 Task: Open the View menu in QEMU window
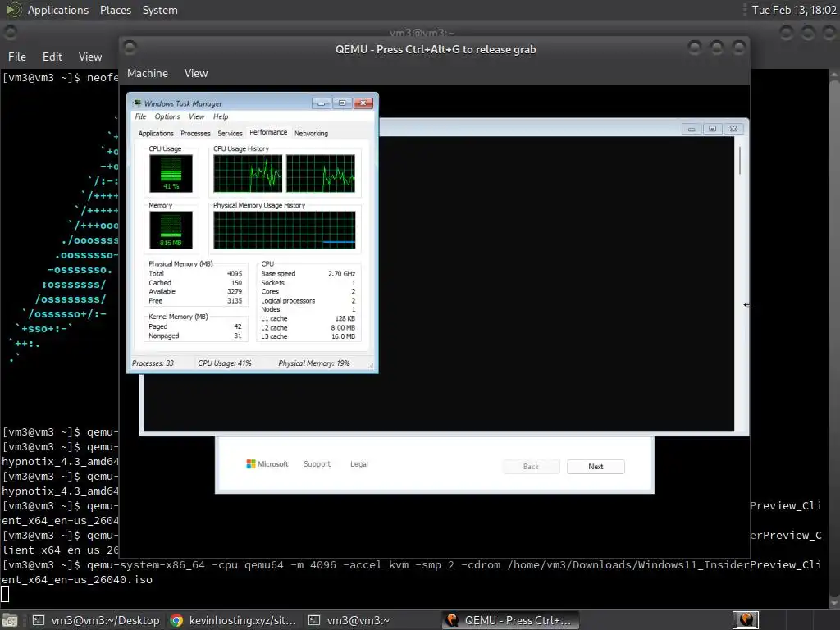[196, 73]
